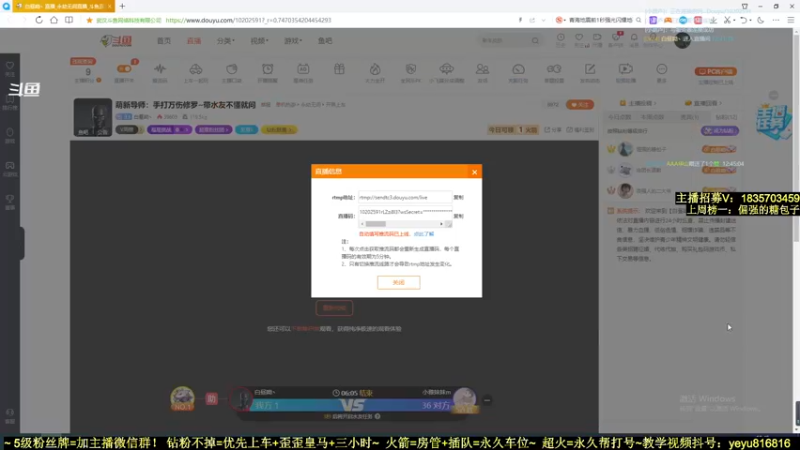Click the Douyu logo in header

pos(116,41)
